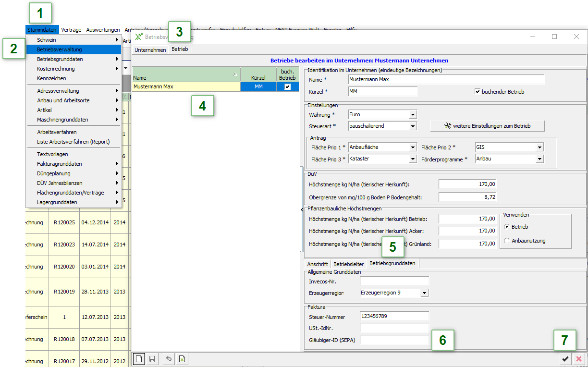Open the Steuerart dropdown
The width and height of the screenshot is (588, 367).
pyautogui.click(x=413, y=126)
